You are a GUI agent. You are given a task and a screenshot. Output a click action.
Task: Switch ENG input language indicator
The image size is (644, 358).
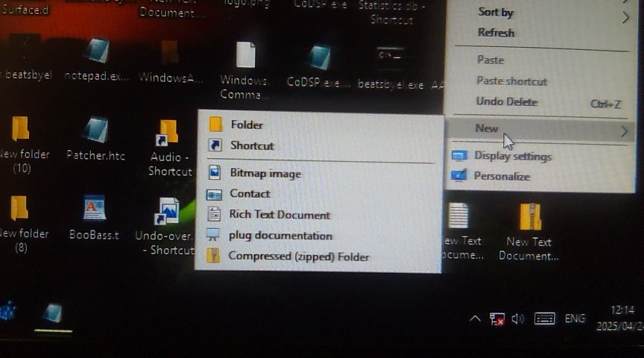point(575,318)
